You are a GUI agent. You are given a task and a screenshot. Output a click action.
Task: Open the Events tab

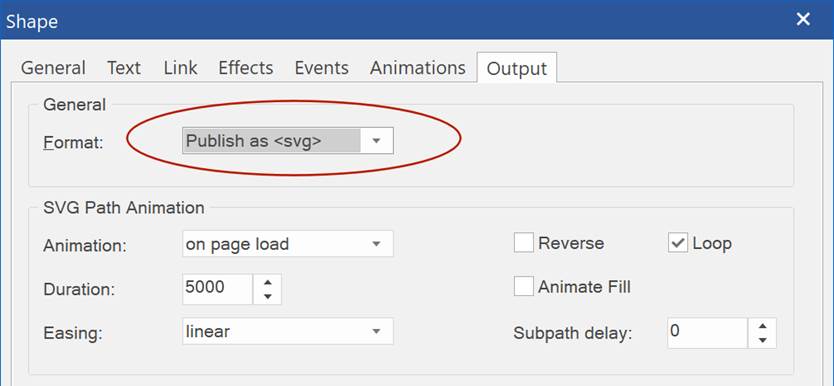point(322,68)
